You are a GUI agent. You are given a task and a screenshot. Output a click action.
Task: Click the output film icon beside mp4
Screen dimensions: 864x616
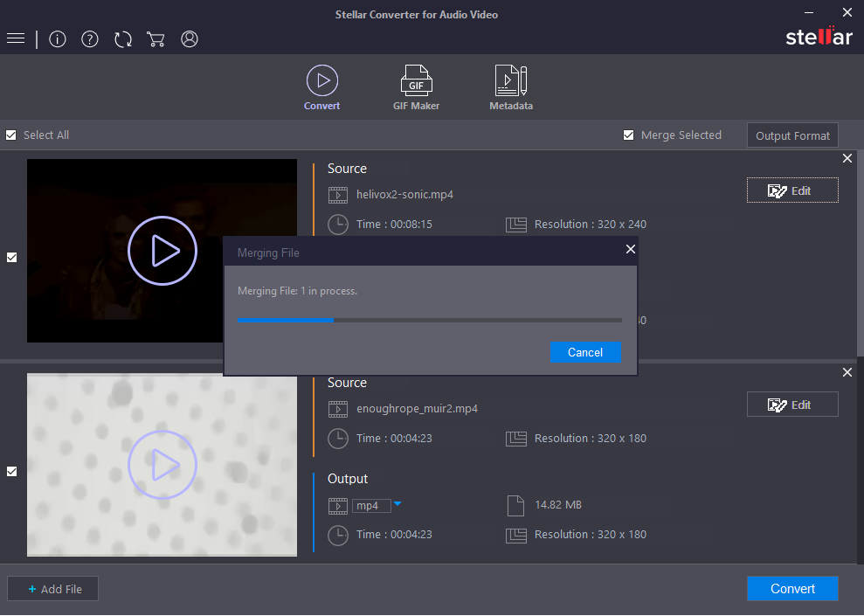pos(338,506)
